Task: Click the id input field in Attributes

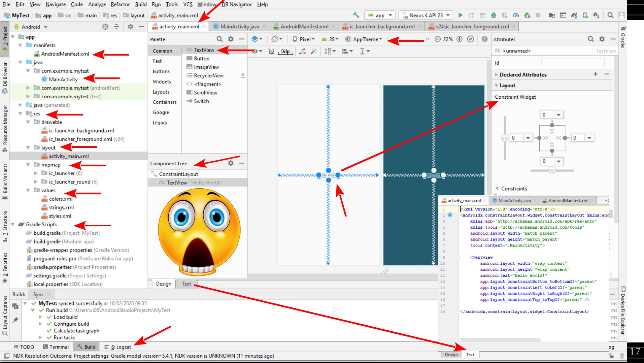Action: click(572, 63)
